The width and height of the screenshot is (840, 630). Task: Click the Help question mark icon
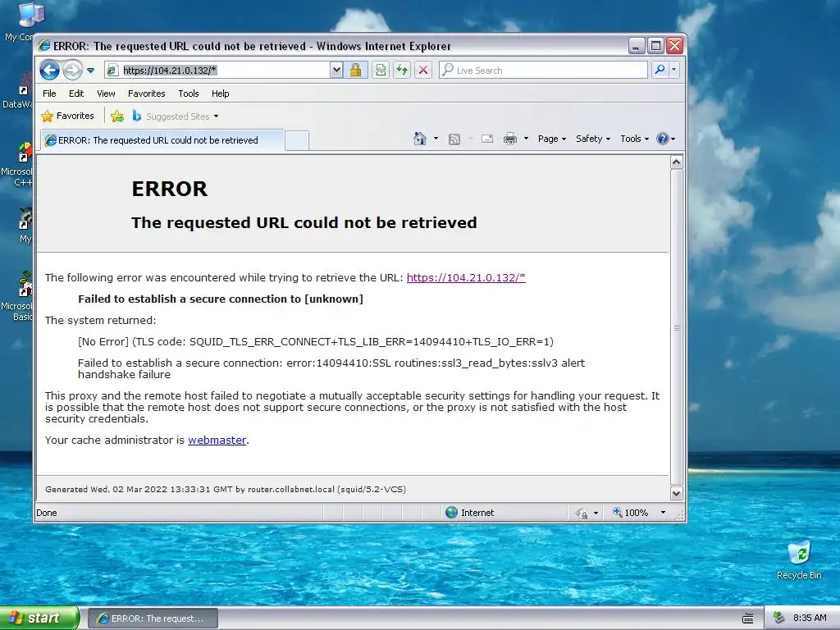(x=663, y=139)
